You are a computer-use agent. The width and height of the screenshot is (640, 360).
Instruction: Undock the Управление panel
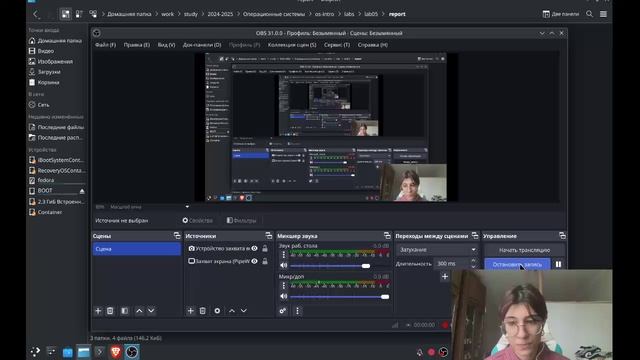562,236
